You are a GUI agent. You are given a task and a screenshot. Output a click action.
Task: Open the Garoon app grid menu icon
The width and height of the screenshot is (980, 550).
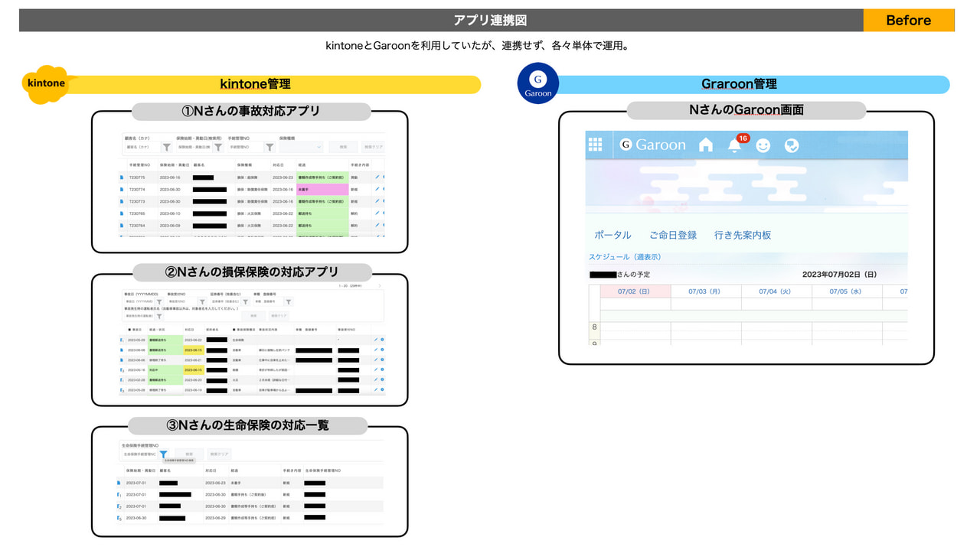pos(595,145)
